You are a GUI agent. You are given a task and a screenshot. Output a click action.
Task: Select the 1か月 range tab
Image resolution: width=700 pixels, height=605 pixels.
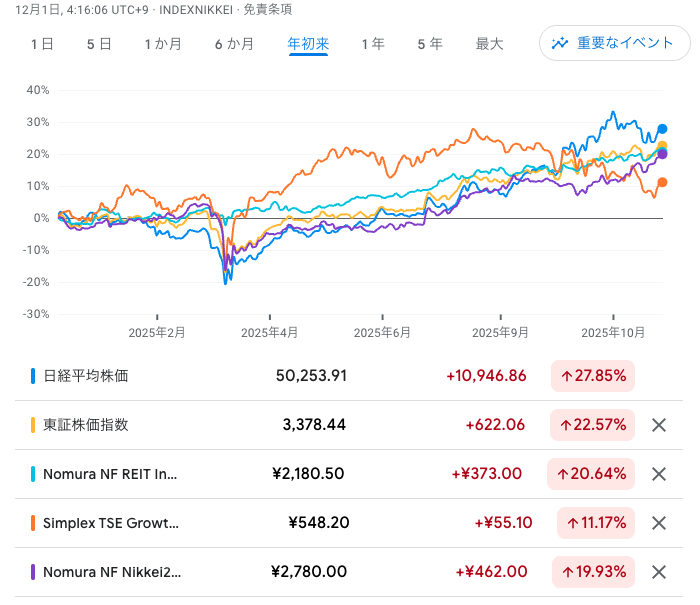click(163, 44)
